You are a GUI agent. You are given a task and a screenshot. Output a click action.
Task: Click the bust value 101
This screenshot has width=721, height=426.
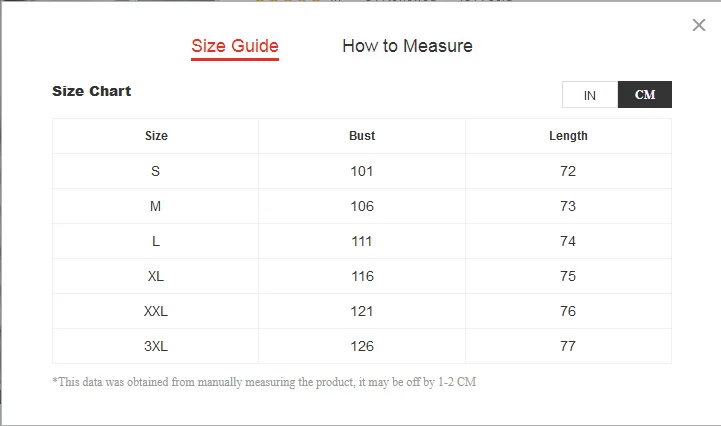click(x=362, y=171)
